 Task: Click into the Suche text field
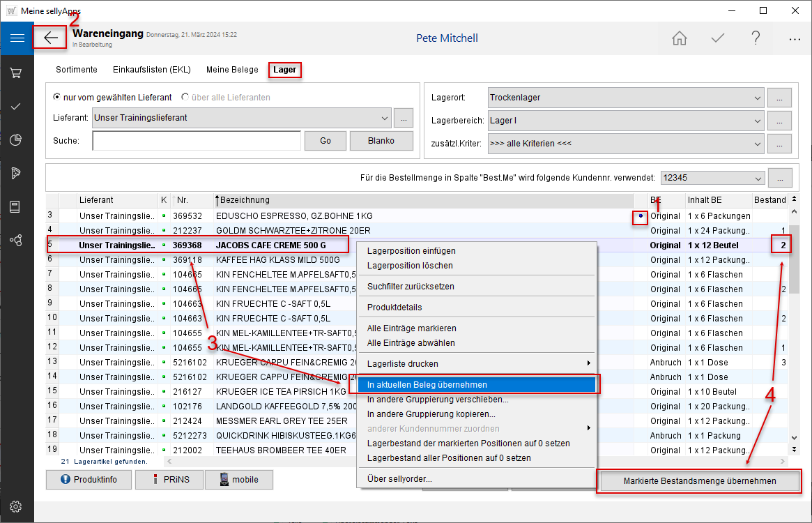pyautogui.click(x=196, y=141)
